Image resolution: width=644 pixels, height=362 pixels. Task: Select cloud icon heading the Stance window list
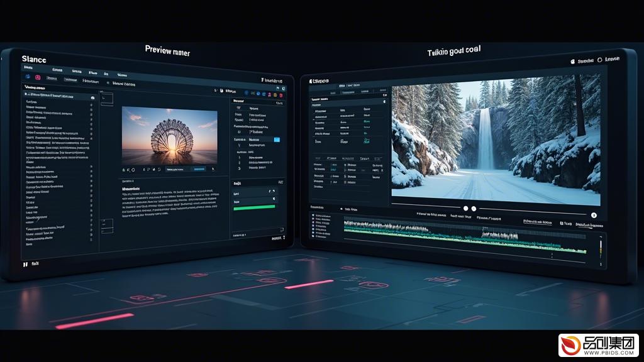pos(92,97)
